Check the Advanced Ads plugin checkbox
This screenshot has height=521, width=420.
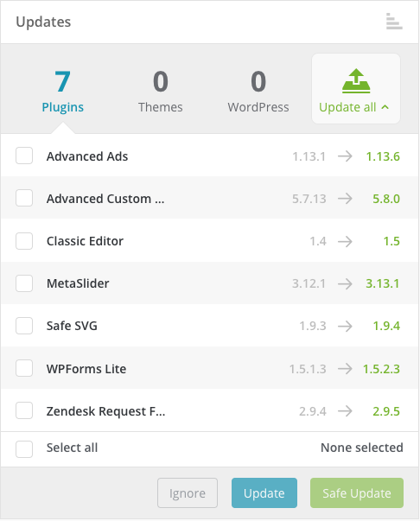tap(24, 156)
